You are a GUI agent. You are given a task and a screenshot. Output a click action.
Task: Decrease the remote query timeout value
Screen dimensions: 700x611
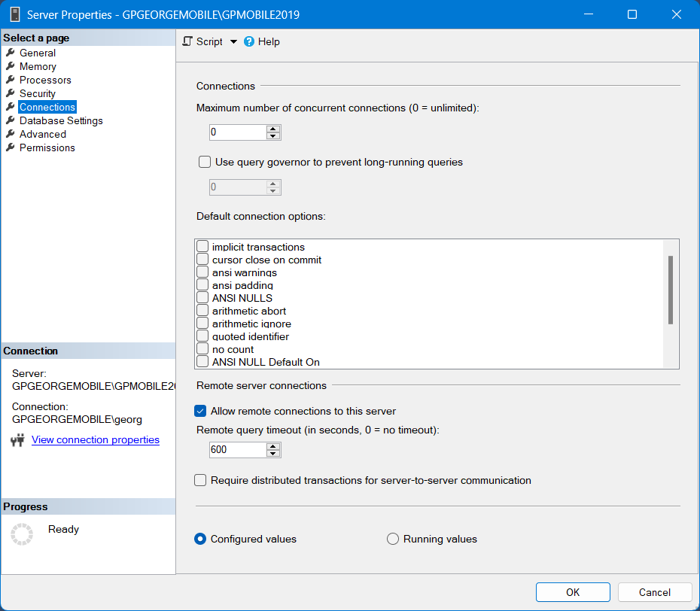tap(273, 454)
